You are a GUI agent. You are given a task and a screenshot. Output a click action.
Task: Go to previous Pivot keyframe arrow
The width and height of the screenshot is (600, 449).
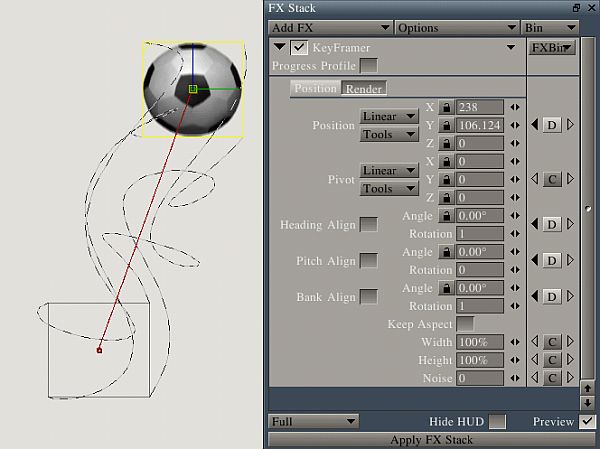click(x=535, y=179)
